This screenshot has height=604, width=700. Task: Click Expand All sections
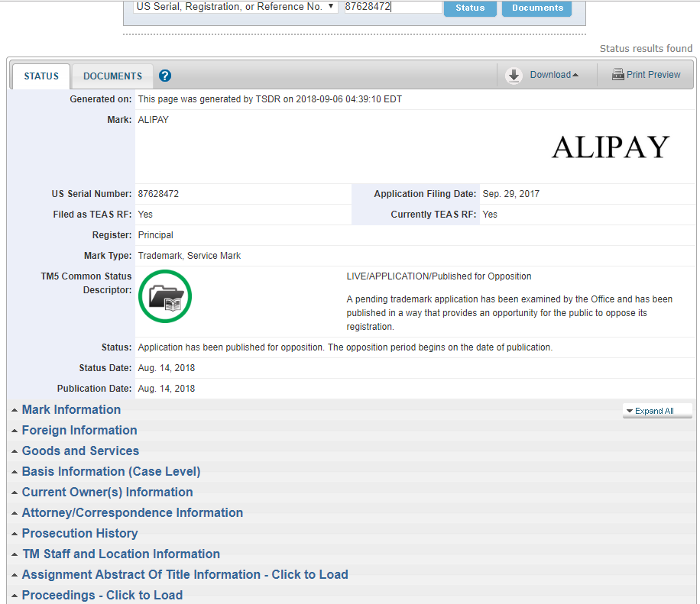coord(657,411)
